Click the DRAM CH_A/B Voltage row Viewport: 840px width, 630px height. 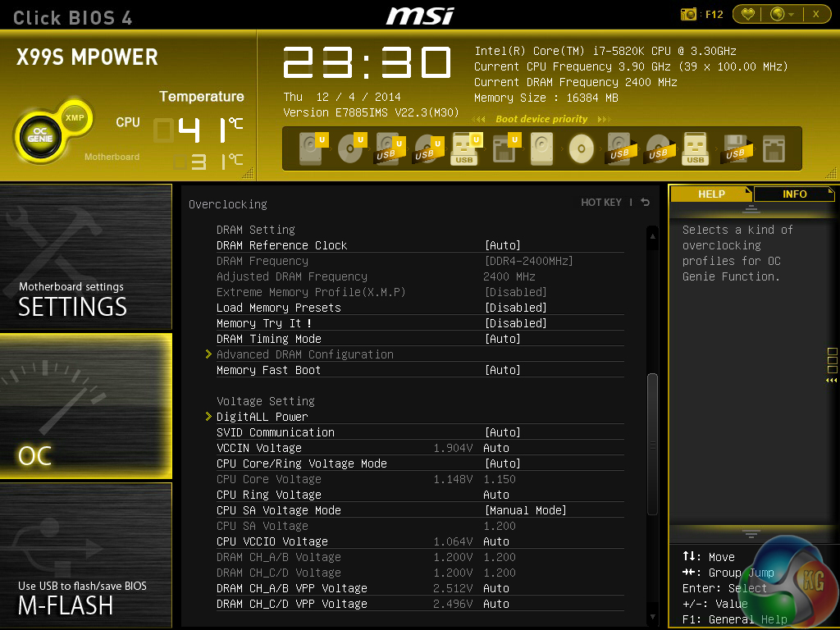420,557
